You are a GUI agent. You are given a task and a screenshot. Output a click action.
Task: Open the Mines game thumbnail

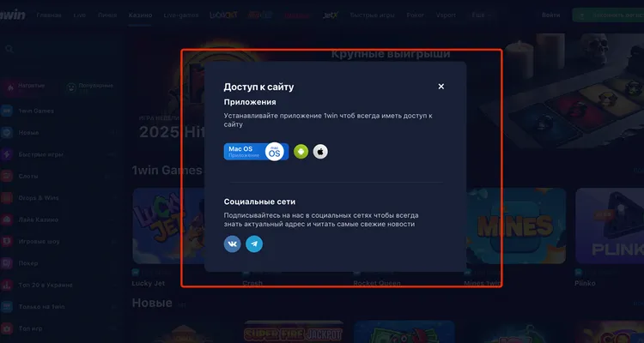pyautogui.click(x=516, y=226)
